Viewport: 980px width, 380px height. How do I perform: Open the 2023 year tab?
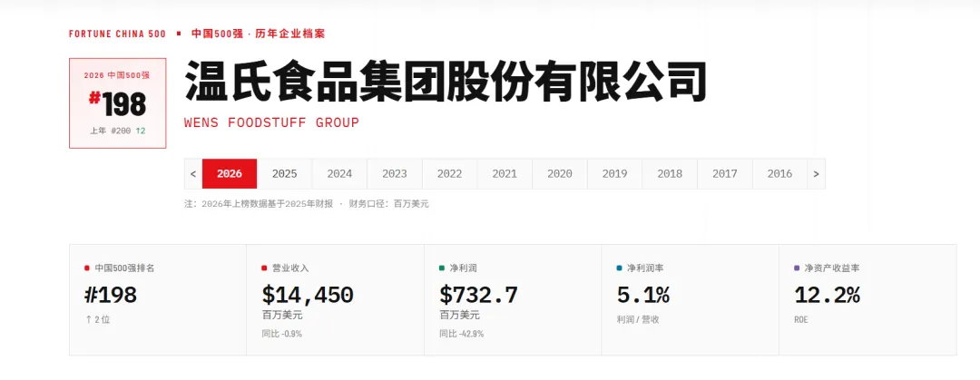click(395, 174)
